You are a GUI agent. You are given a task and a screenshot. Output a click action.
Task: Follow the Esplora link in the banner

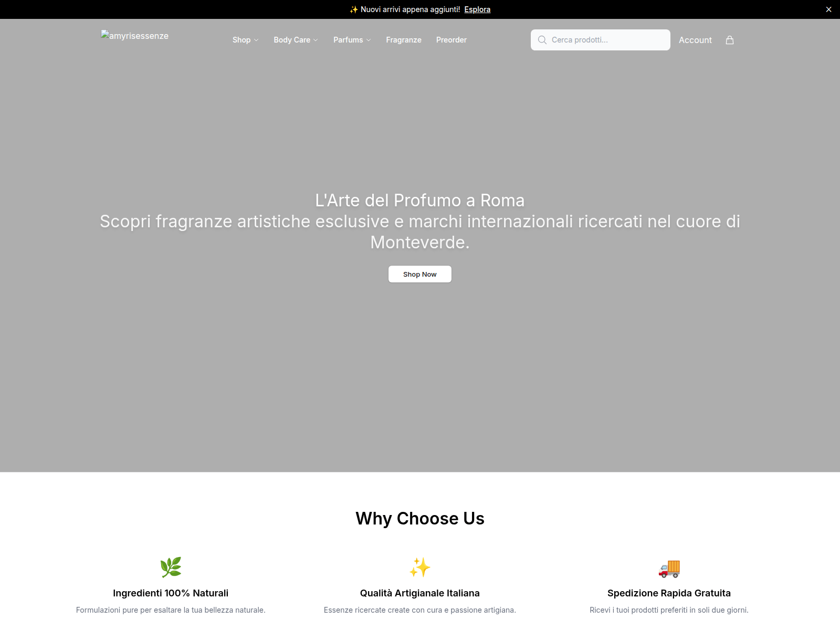coord(477,9)
